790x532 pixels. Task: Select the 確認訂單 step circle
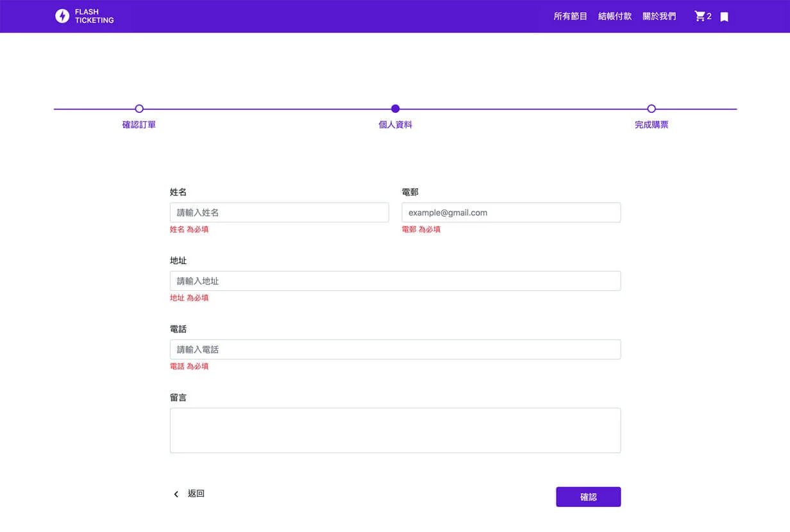(139, 108)
